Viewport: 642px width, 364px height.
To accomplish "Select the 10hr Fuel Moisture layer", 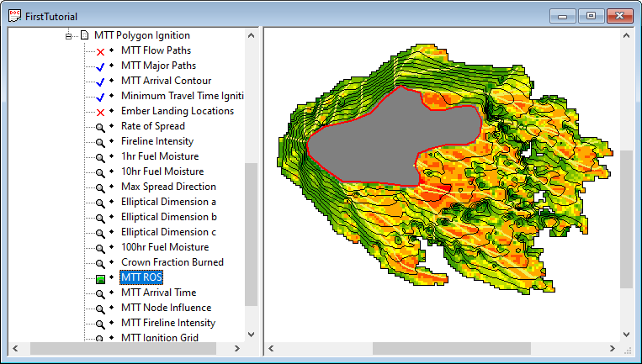I will coord(162,171).
